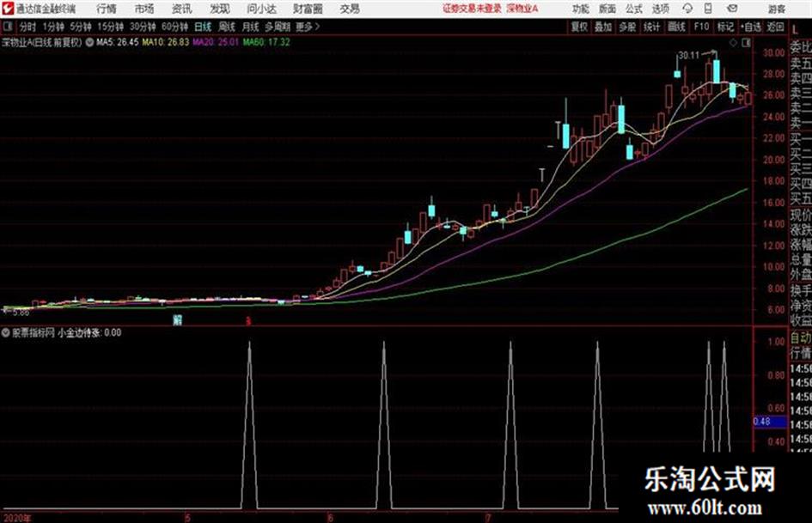
Task: Switch to the 月线 monthly tab
Action: pyautogui.click(x=251, y=27)
